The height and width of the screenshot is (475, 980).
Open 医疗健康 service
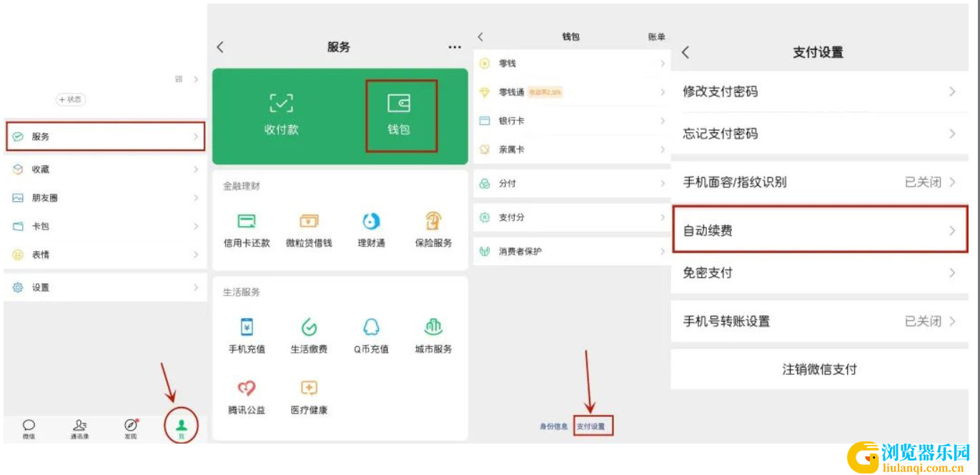coord(309,397)
